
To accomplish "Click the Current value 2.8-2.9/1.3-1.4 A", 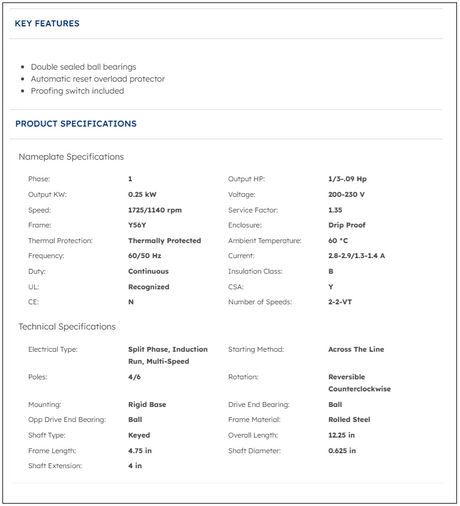I will pyautogui.click(x=356, y=256).
